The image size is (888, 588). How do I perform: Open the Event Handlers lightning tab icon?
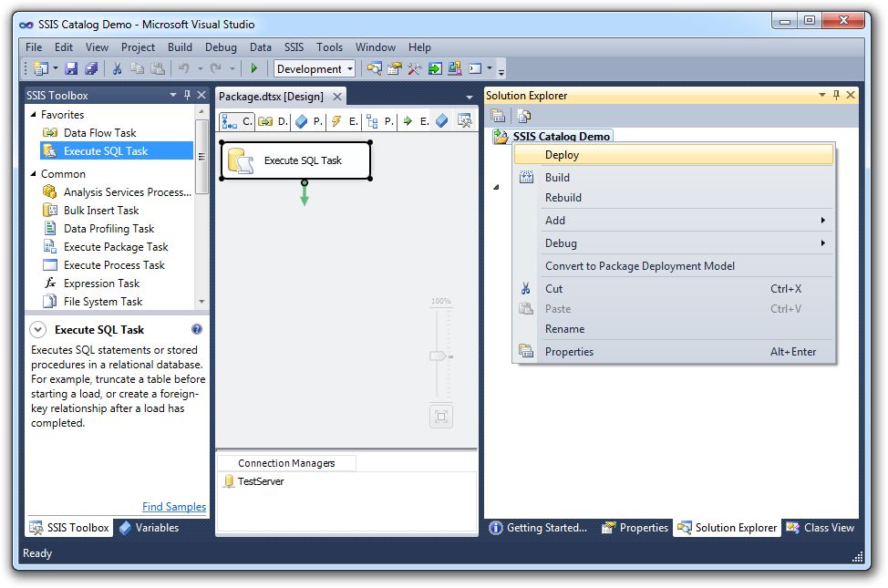click(336, 120)
